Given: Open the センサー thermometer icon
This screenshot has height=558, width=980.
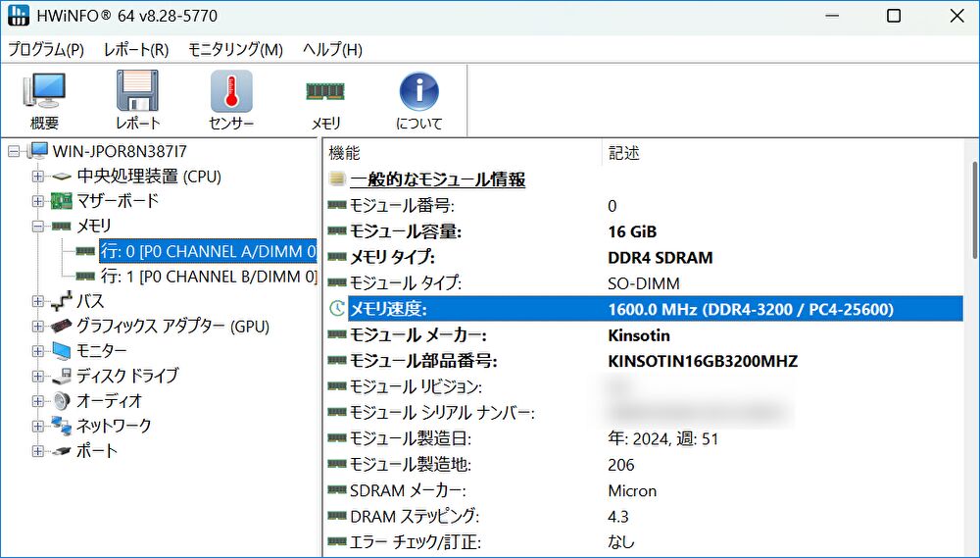Looking at the screenshot, I should pyautogui.click(x=231, y=91).
